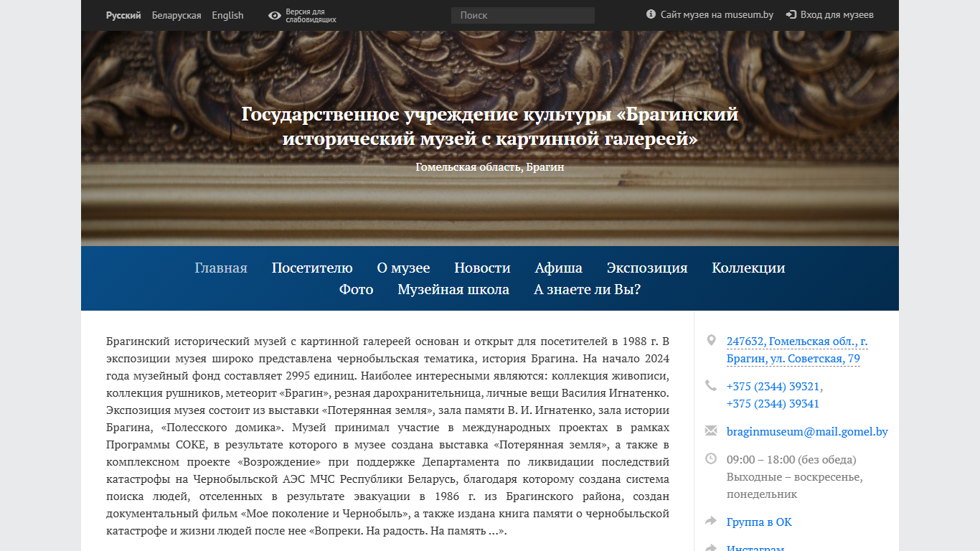Open А знаете ли Вы? menu item
The image size is (980, 551).
click(587, 289)
